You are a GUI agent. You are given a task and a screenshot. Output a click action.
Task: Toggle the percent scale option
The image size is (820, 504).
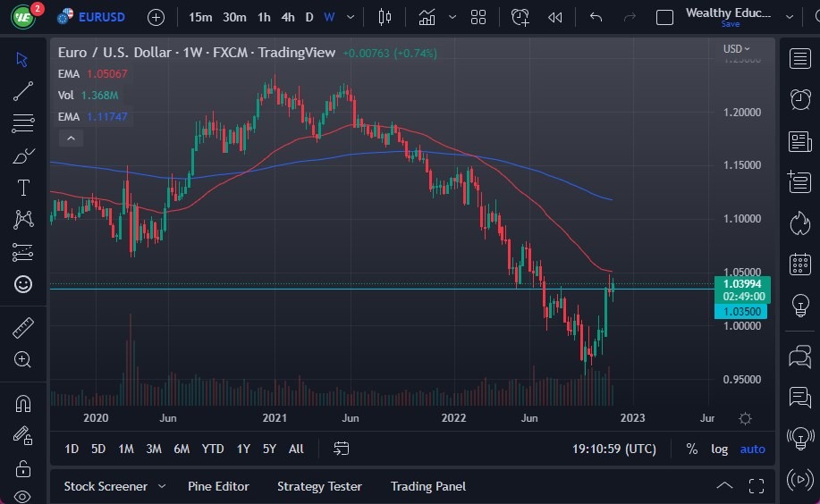(x=691, y=449)
